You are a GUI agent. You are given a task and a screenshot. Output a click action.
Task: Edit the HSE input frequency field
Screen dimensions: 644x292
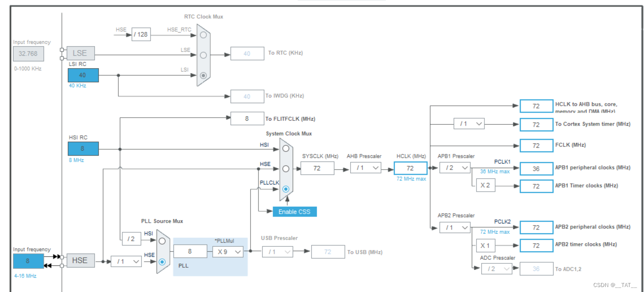pos(28,261)
